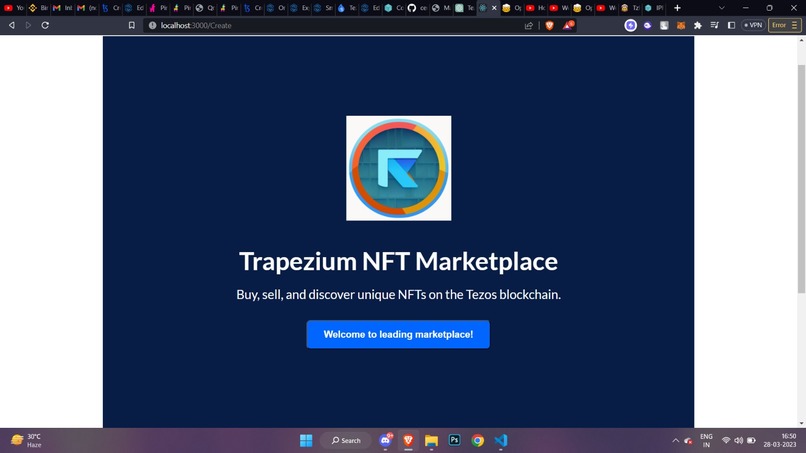Click the page vertical scrollbar thumb
Viewport: 806px width, 453px height.
pos(801,179)
